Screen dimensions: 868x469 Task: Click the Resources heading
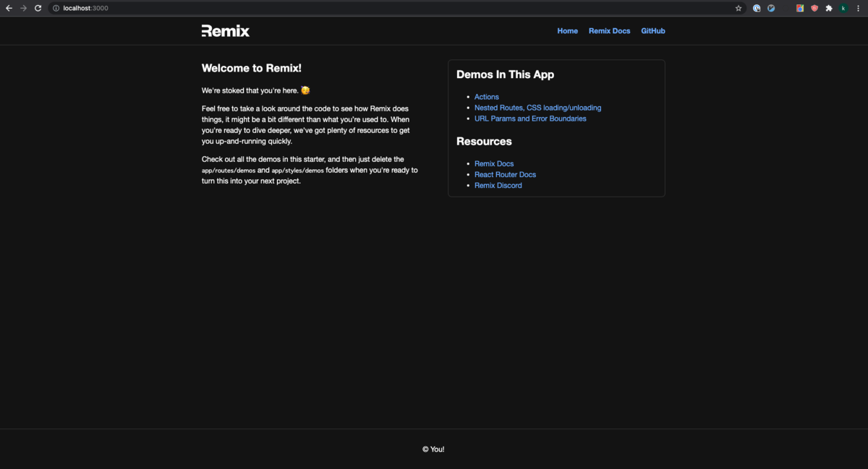[484, 142]
